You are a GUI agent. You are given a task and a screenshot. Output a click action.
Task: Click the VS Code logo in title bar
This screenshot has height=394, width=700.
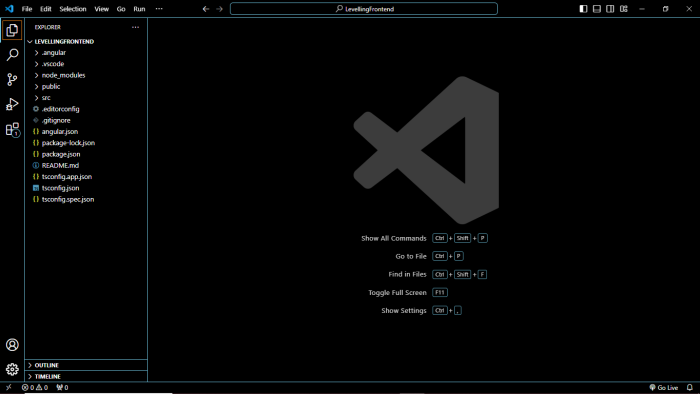coord(9,9)
